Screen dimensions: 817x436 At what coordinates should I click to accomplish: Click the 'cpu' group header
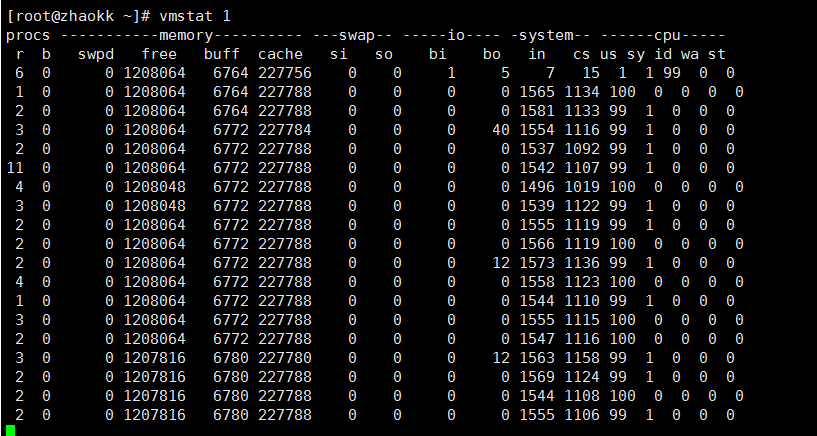(x=667, y=35)
